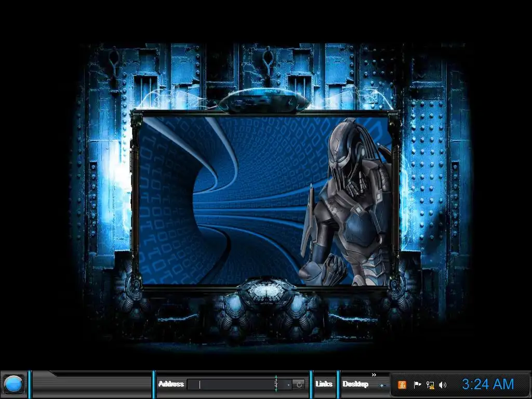Click the Address bar refresh button
The image size is (532, 399).
coord(299,384)
